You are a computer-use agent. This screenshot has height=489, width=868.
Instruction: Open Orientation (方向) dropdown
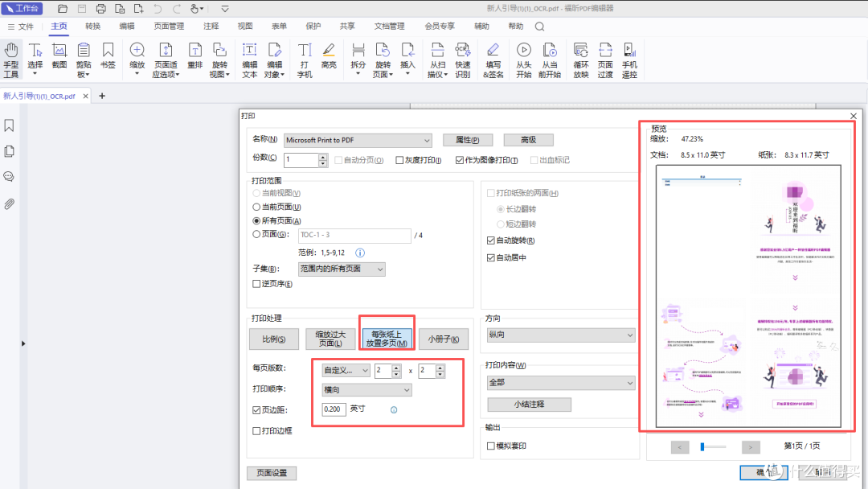coord(560,335)
